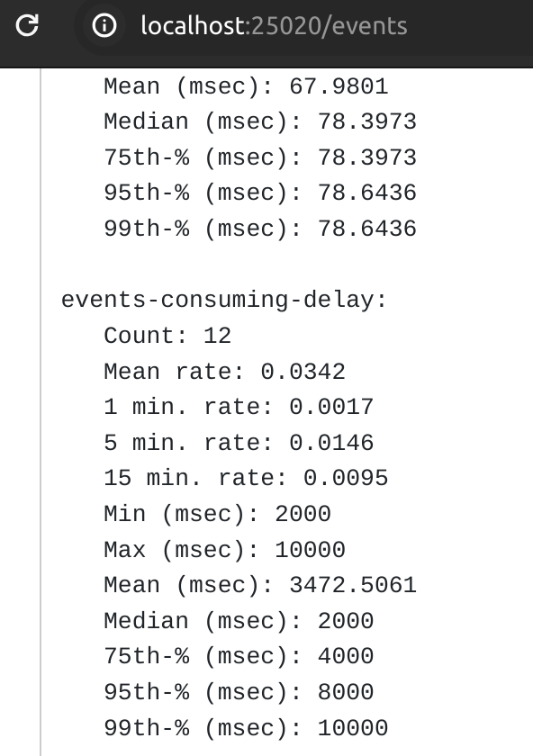View site information icon

(104, 25)
